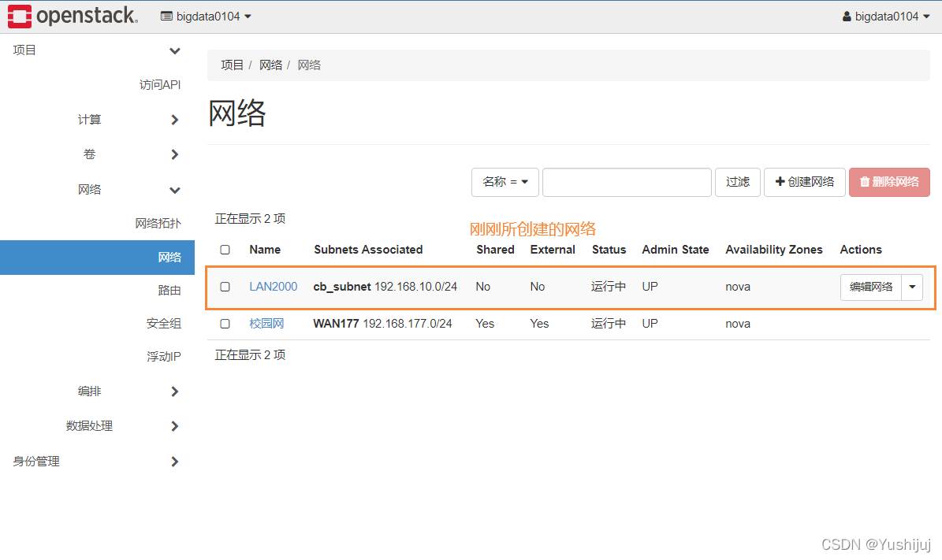This screenshot has width=942, height=560.
Task: Open 安全组 in the sidebar
Action: coord(163,324)
